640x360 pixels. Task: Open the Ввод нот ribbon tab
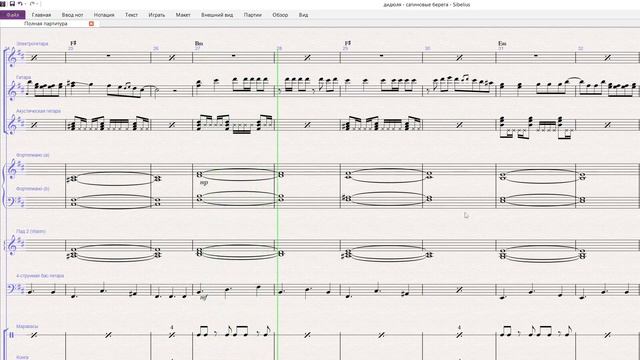[x=73, y=15]
